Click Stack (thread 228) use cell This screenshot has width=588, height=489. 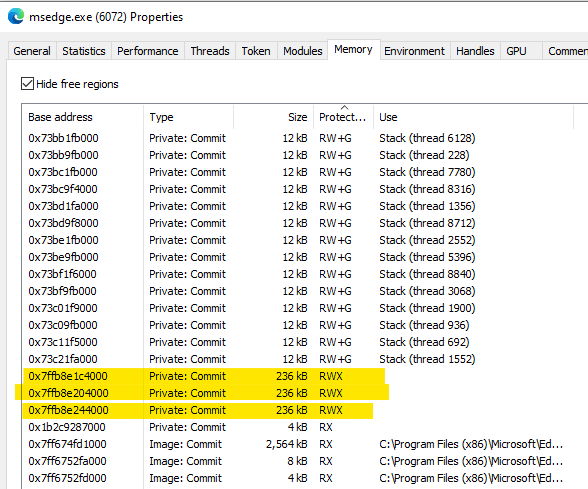(x=424, y=155)
